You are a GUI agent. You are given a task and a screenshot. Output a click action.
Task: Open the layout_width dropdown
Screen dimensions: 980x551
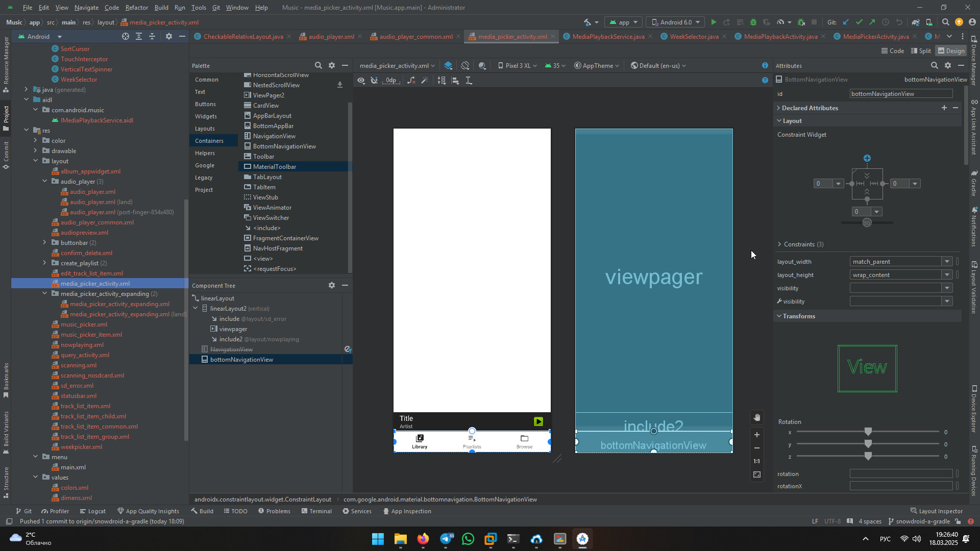click(x=947, y=262)
